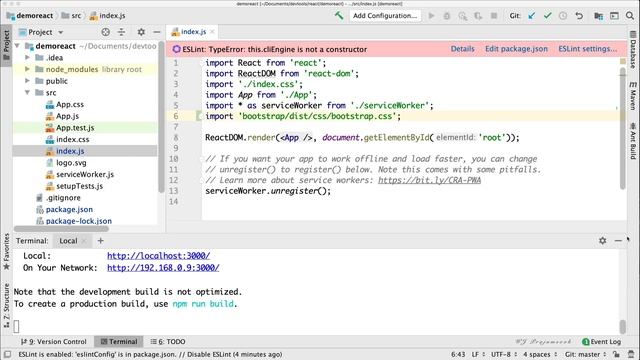Click the Run with Coverage icon
Image resolution: width=640 pixels, height=360 pixels.
pyautogui.click(x=462, y=16)
